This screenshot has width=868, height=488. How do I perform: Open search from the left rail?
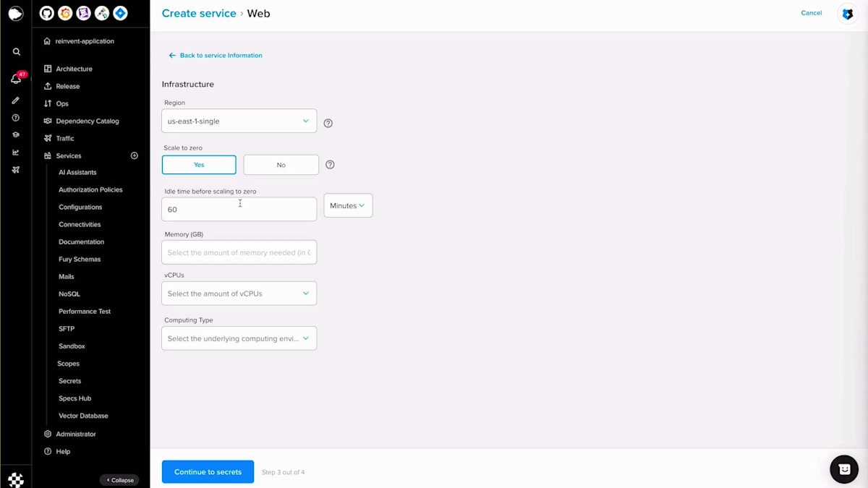[x=16, y=52]
